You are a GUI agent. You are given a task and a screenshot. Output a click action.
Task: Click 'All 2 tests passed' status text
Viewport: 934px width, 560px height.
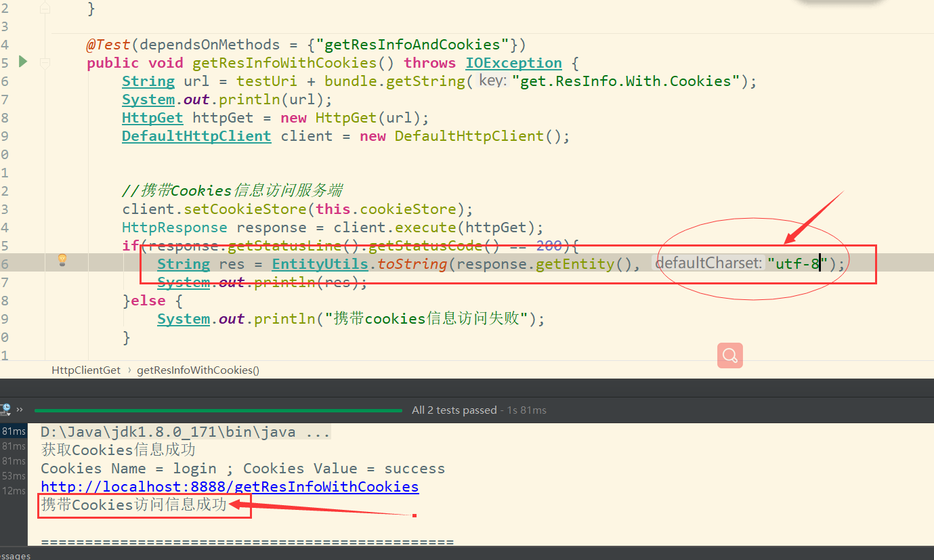pyautogui.click(x=454, y=410)
